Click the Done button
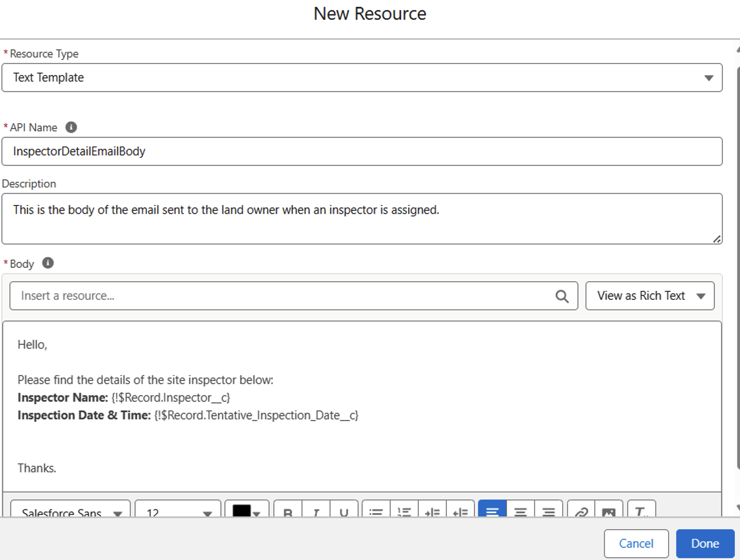Viewport: 740px width, 560px height. pyautogui.click(x=705, y=543)
